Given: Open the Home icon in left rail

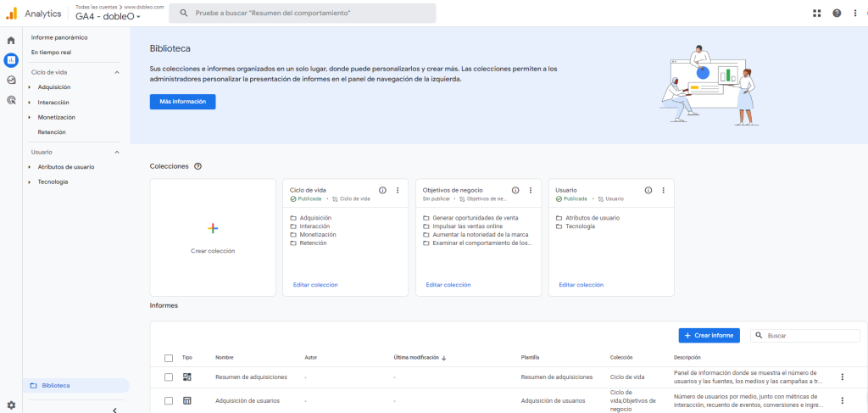Looking at the screenshot, I should pyautogui.click(x=11, y=40).
